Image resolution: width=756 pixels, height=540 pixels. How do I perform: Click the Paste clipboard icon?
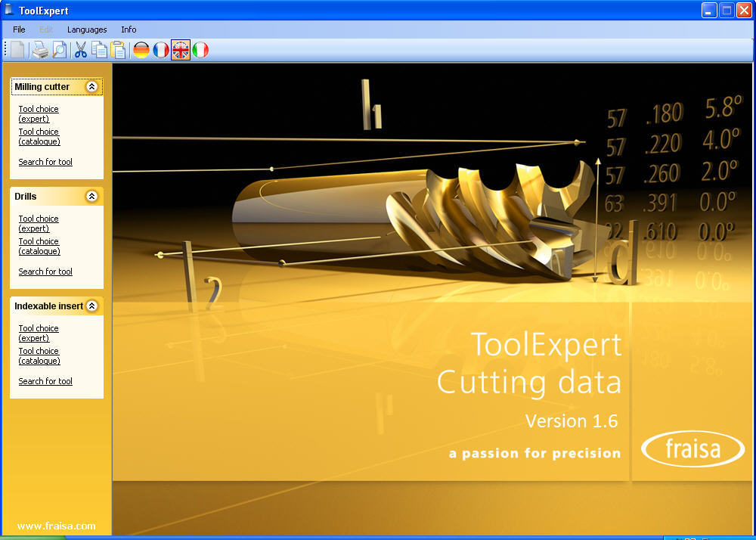[118, 49]
